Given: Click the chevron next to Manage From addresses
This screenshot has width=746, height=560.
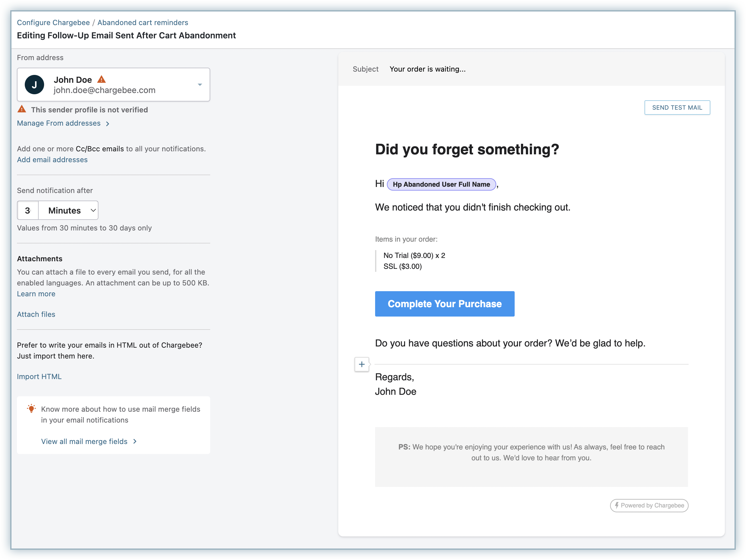Looking at the screenshot, I should [108, 124].
